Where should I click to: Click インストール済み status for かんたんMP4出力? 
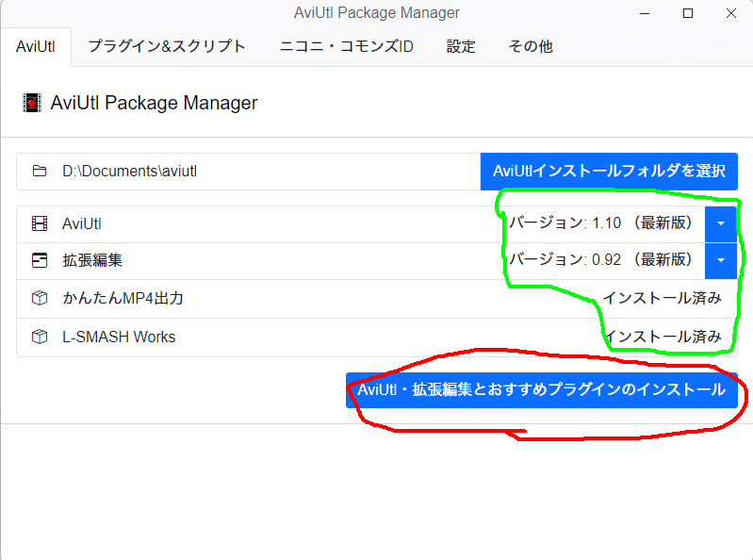coord(663,298)
